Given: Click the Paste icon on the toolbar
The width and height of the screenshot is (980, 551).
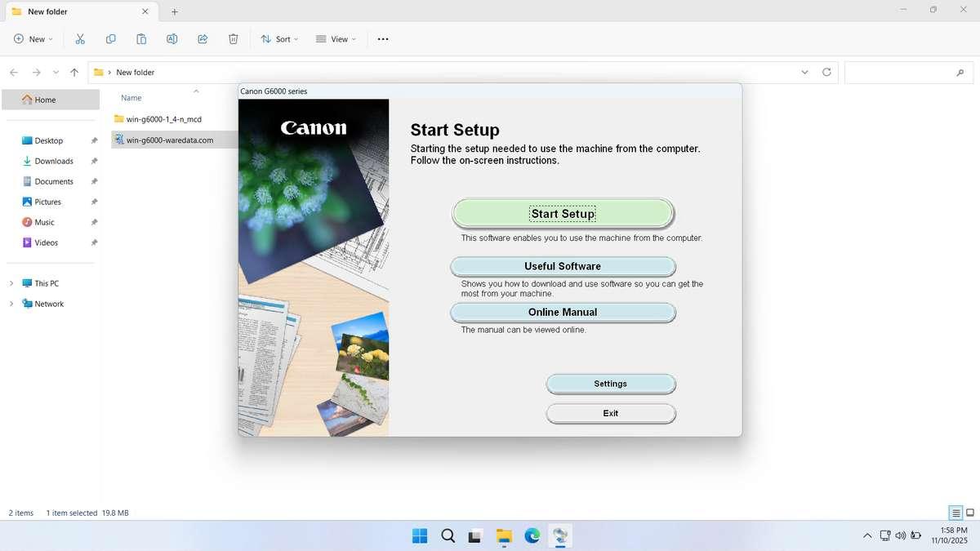Looking at the screenshot, I should click(140, 38).
